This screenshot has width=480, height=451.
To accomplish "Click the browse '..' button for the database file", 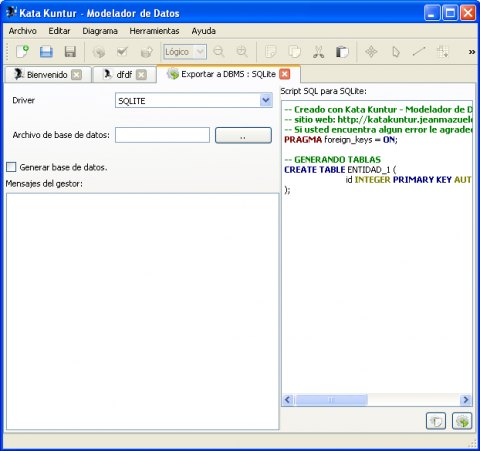I will click(x=243, y=135).
